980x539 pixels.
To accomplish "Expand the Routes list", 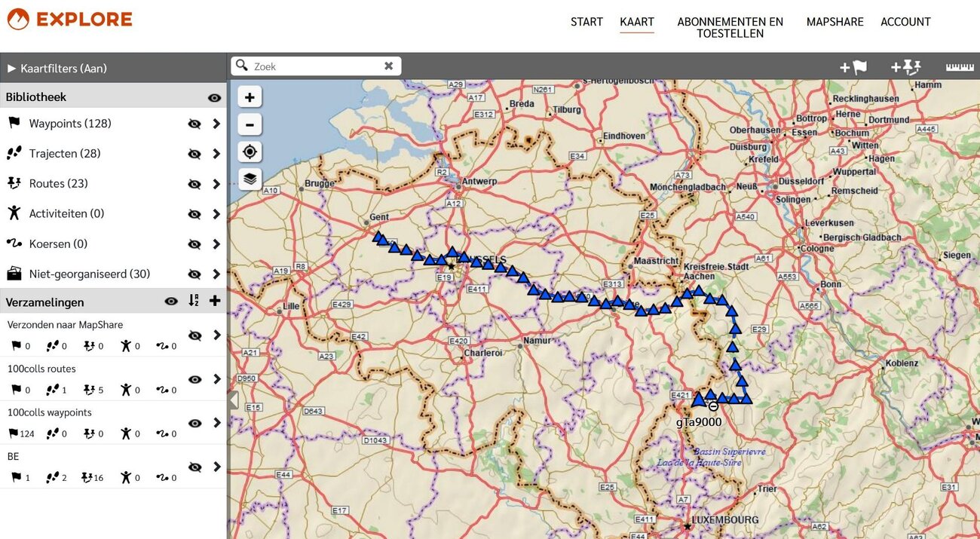I will [x=216, y=184].
